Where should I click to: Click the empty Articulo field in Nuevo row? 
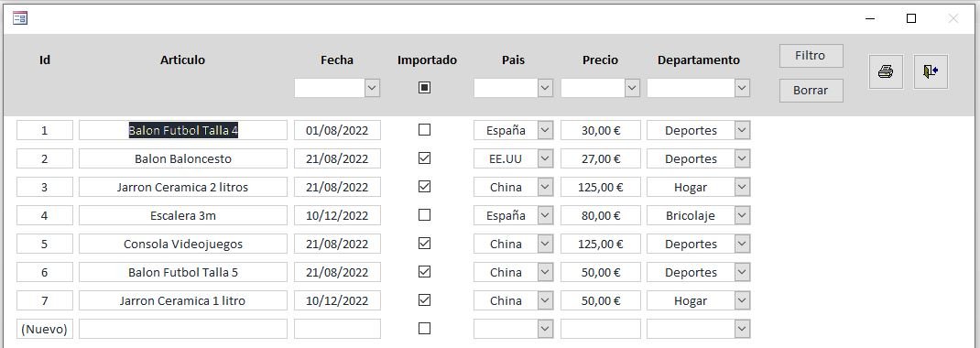point(183,329)
